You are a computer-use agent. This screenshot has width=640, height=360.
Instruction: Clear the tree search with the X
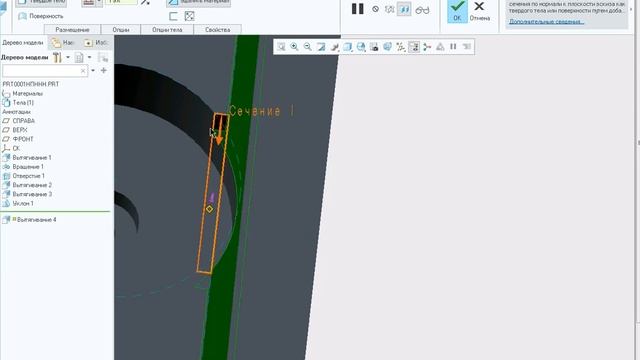(x=83, y=71)
